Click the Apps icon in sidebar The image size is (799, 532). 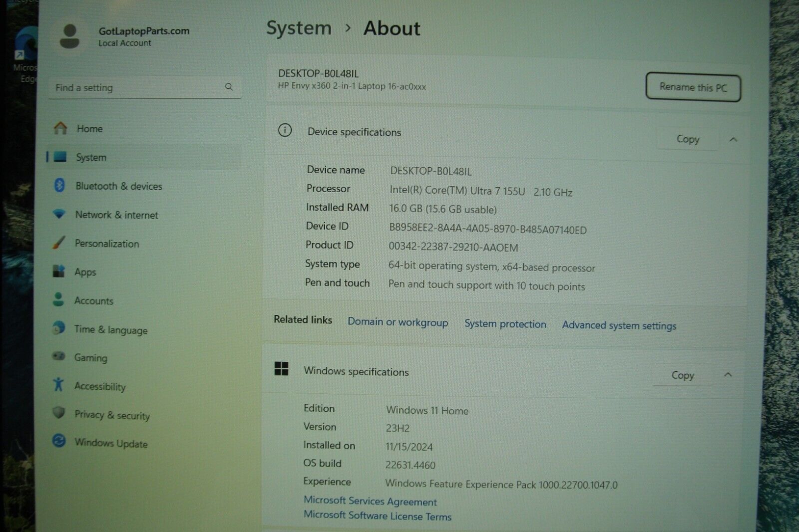[59, 271]
